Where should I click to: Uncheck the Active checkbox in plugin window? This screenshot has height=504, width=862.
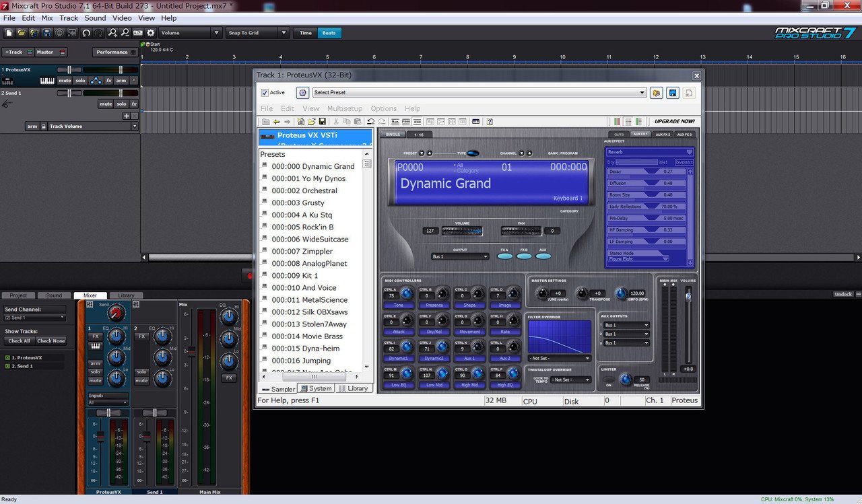point(265,93)
